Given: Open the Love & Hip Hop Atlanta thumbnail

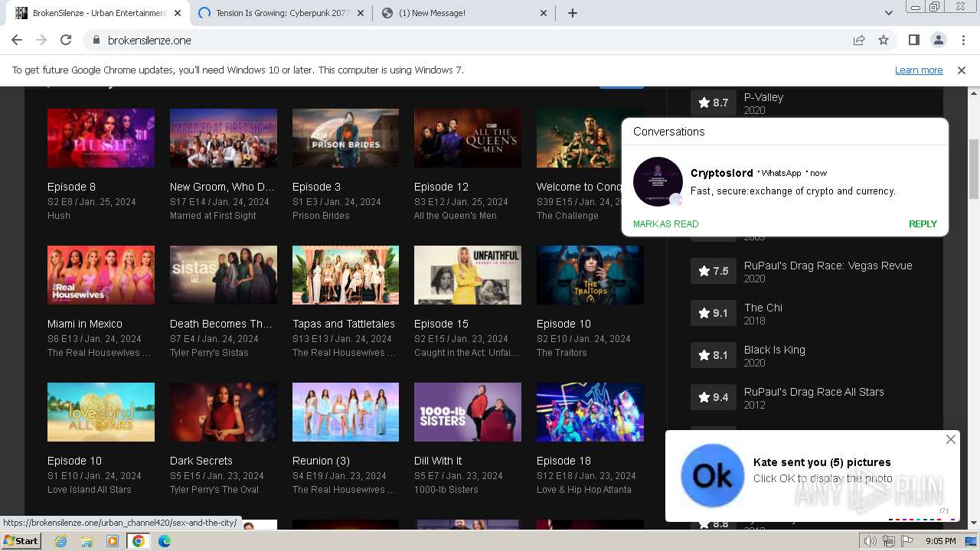Looking at the screenshot, I should (590, 412).
